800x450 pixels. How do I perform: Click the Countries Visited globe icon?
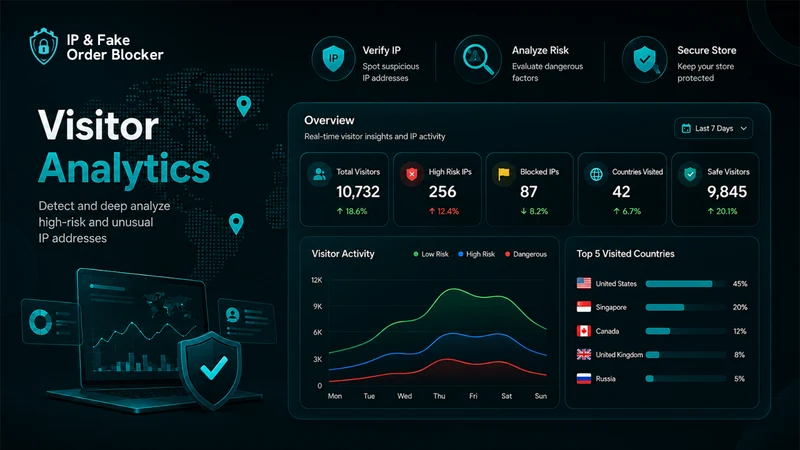click(x=596, y=174)
